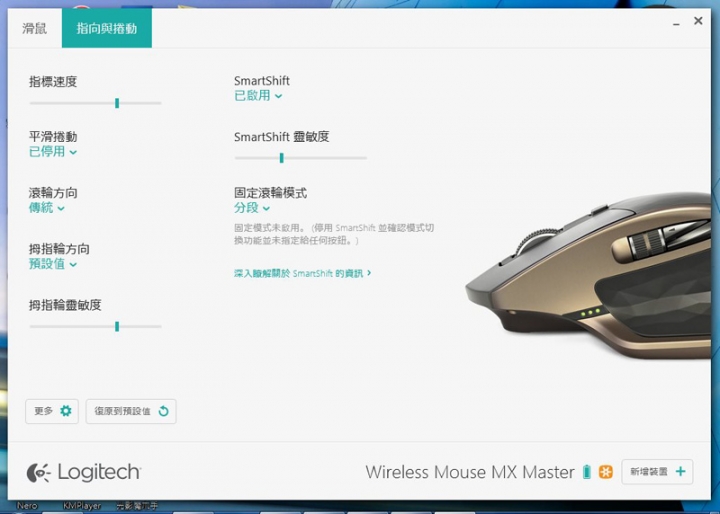720x514 pixels.
Task: Click the Wireless Mouse MX Master label
Action: pyautogui.click(x=470, y=472)
